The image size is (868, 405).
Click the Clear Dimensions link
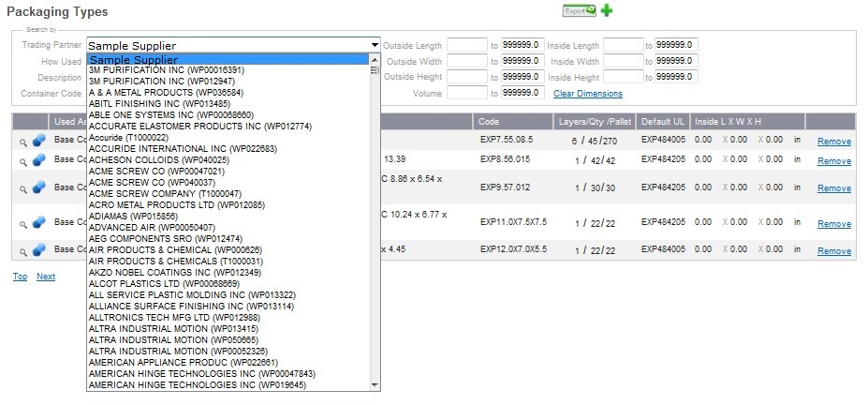click(587, 94)
